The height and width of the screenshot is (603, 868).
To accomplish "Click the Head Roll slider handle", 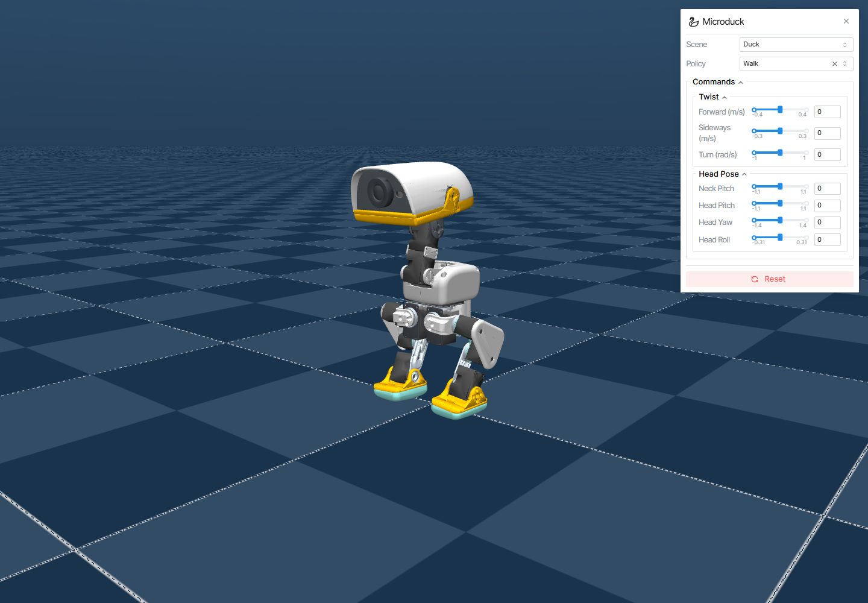I will tap(780, 238).
